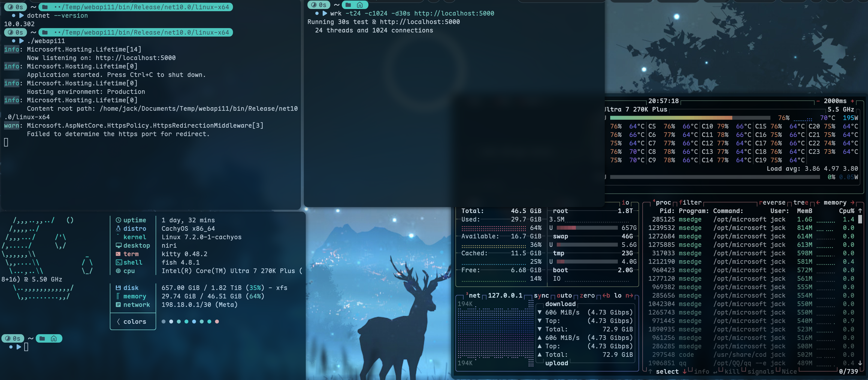Click left arrow before memory sort option
The height and width of the screenshot is (380, 868).
click(818, 202)
